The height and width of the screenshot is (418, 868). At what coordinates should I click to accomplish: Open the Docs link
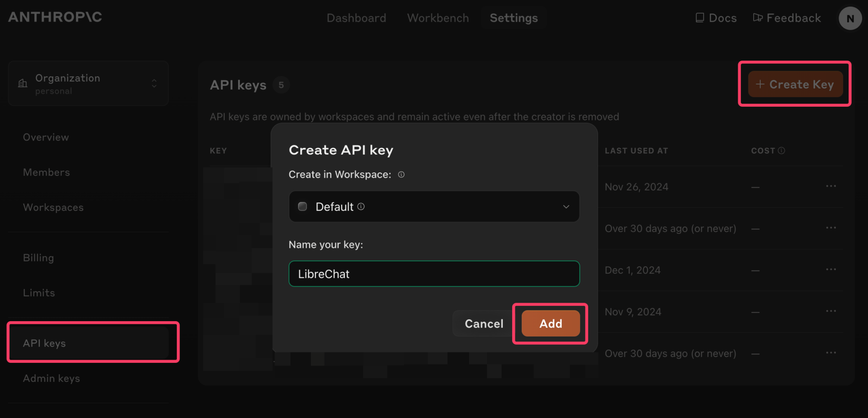tap(716, 18)
